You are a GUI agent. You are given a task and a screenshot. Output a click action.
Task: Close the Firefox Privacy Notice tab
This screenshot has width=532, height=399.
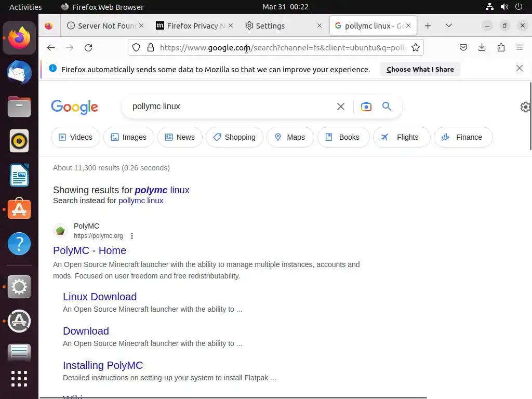tap(231, 25)
